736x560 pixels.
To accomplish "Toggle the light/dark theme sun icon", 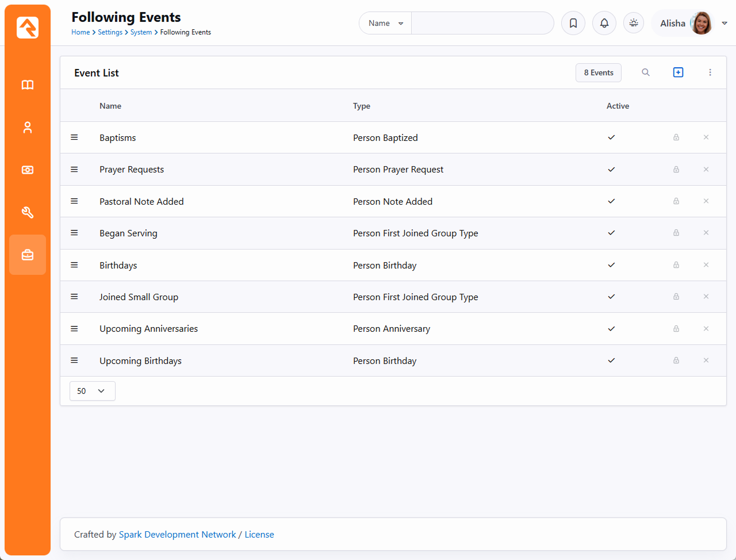I will coord(634,23).
